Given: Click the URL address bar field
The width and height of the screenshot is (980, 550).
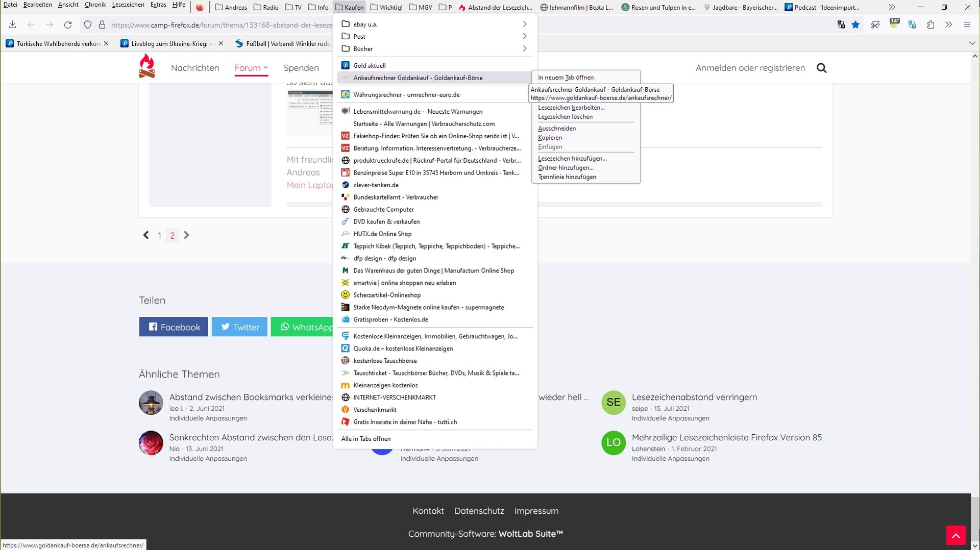Looking at the screenshot, I should pos(219,24).
